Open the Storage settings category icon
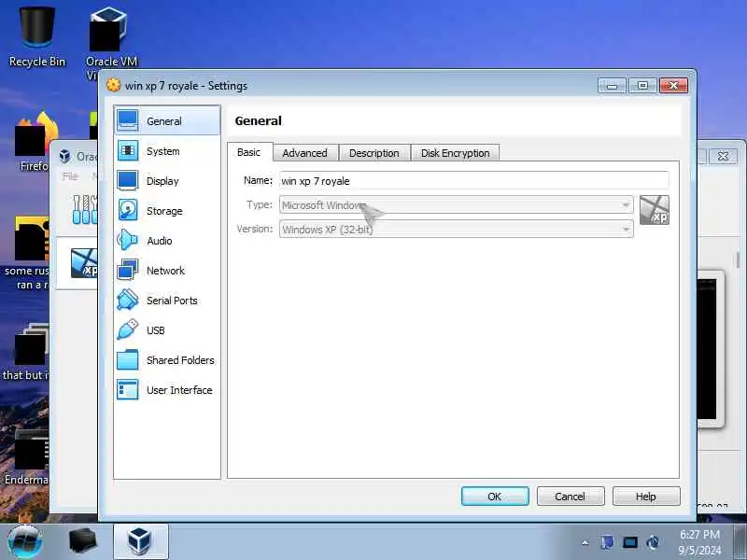Image resolution: width=747 pixels, height=560 pixels. pyautogui.click(x=128, y=211)
